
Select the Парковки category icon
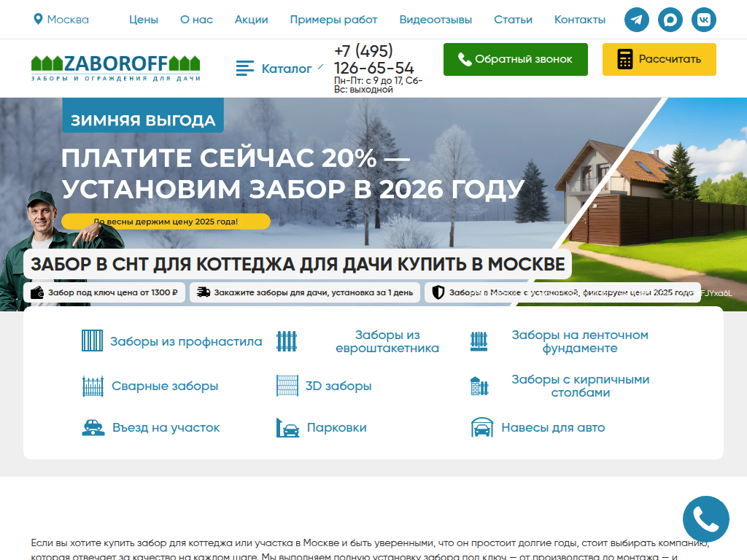coord(287,427)
